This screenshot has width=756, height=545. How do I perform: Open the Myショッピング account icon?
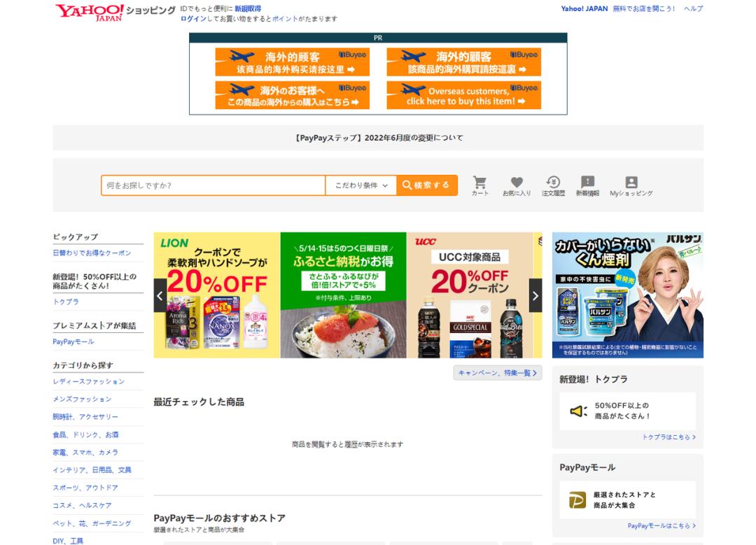tap(631, 185)
